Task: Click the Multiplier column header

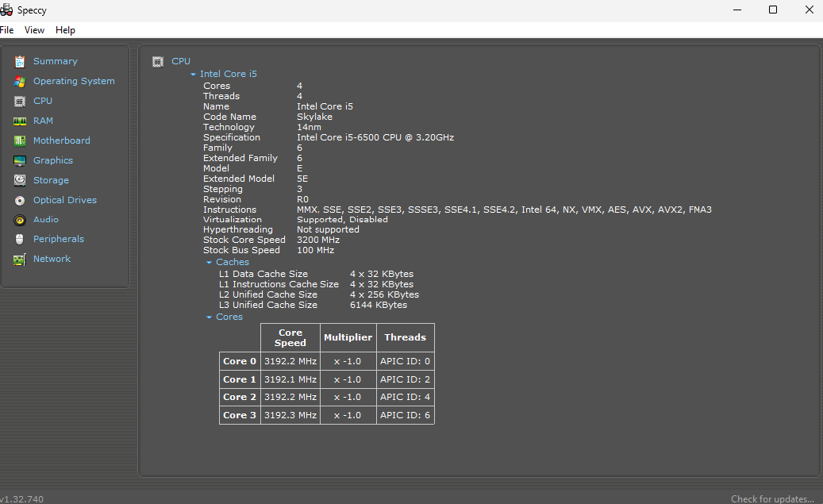Action: (x=348, y=337)
